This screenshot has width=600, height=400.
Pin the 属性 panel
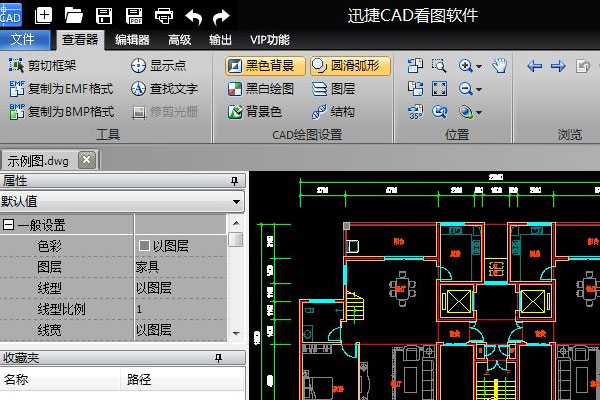235,181
